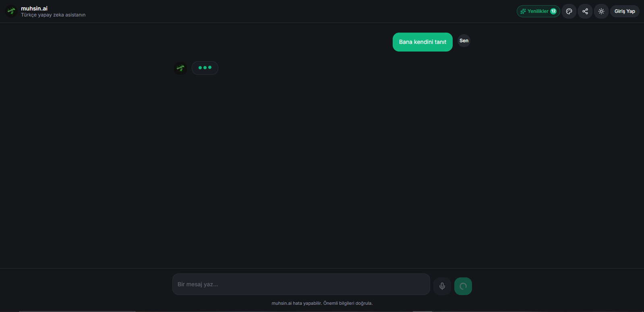644x312 pixels.
Task: Open the color palette theme picker
Action: coord(569,11)
